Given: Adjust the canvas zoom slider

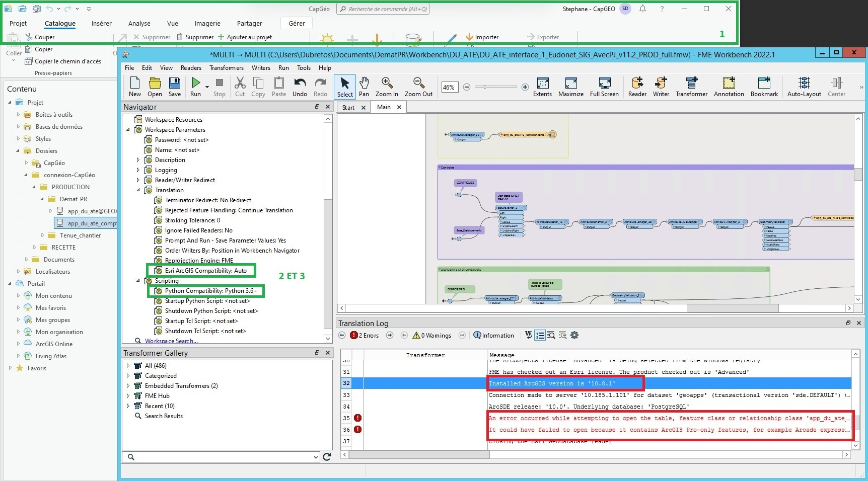Looking at the screenshot, I should (495, 87).
